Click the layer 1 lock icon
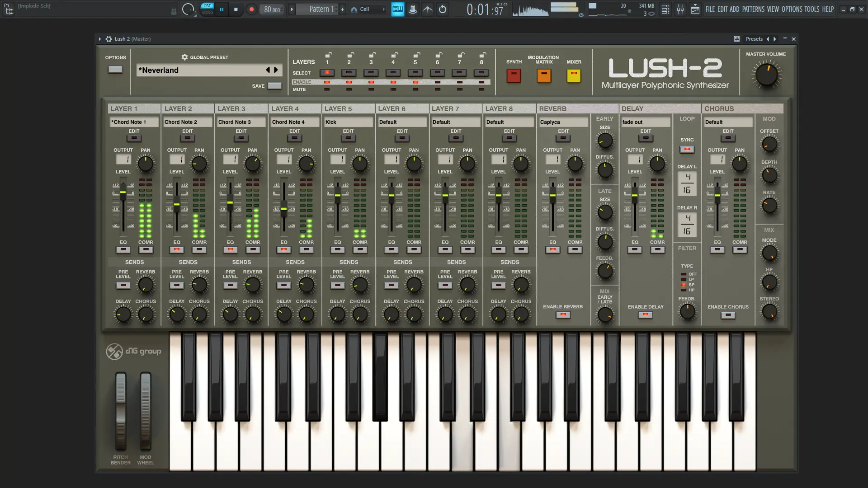Viewport: 868px width, 488px height. tap(329, 55)
